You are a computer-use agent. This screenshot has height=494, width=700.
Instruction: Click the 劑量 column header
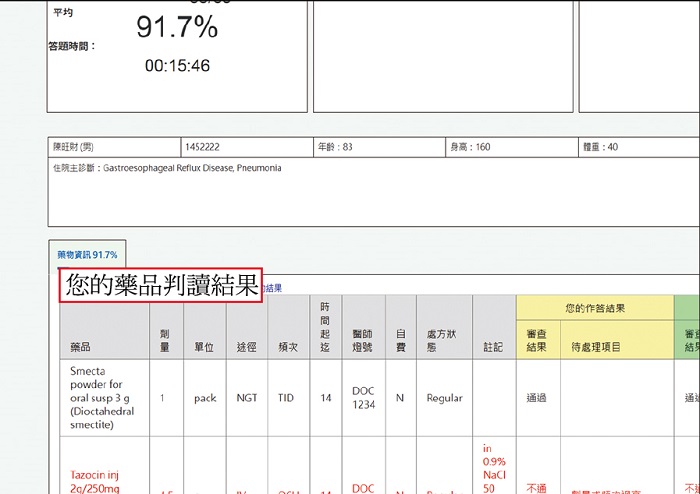(165, 341)
